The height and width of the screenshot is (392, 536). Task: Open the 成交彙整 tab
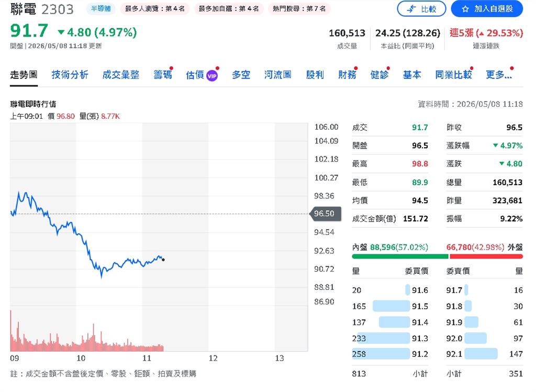pos(121,74)
